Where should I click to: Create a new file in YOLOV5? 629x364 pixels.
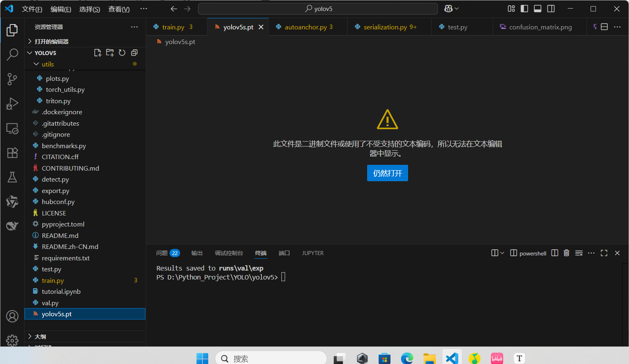coord(98,53)
